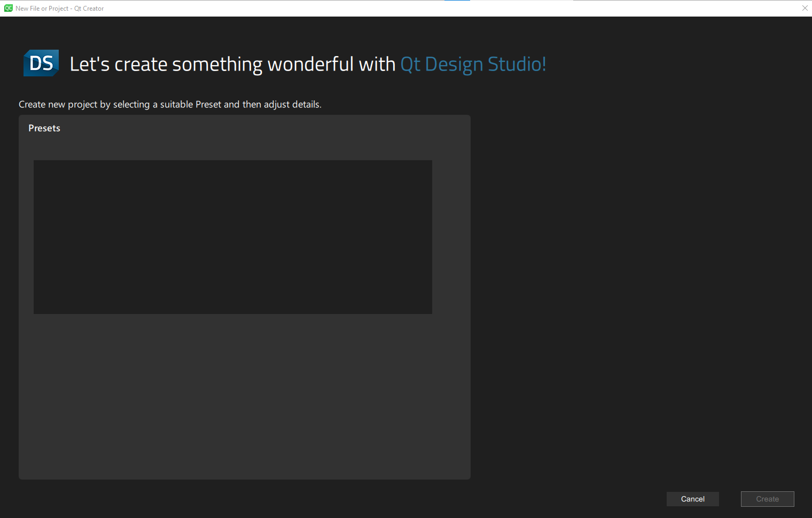This screenshot has width=812, height=518.
Task: Click the empty presets list area
Action: (232, 237)
